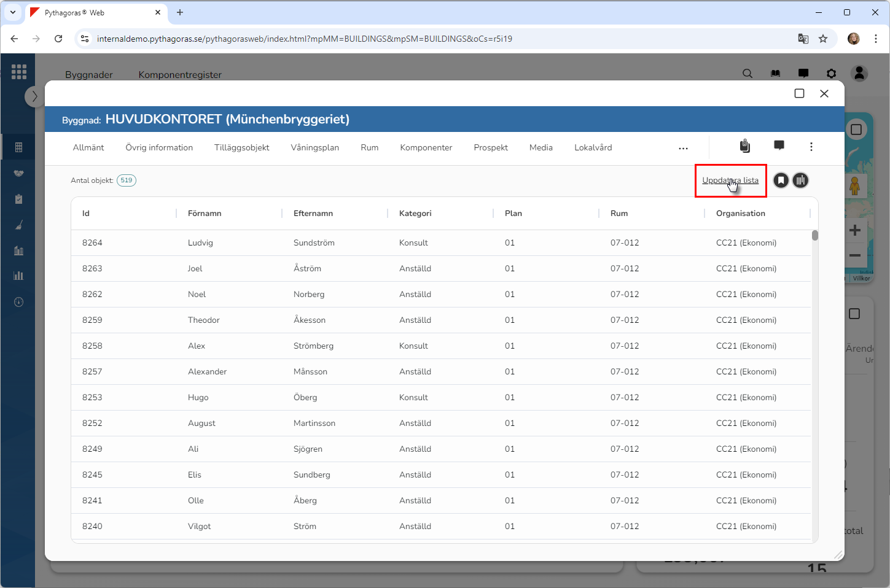
Task: Click the table's vertical scrollbar thumb
Action: tap(815, 236)
